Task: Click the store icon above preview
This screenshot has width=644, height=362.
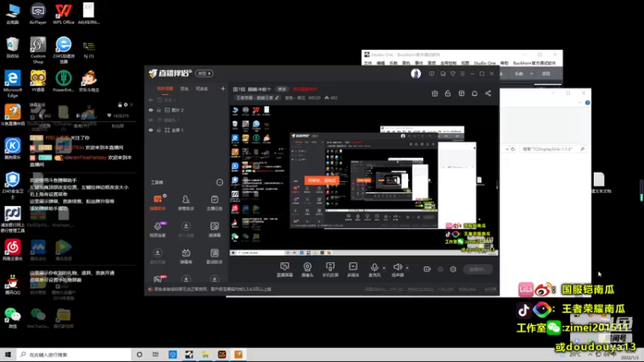Action: 461,93
